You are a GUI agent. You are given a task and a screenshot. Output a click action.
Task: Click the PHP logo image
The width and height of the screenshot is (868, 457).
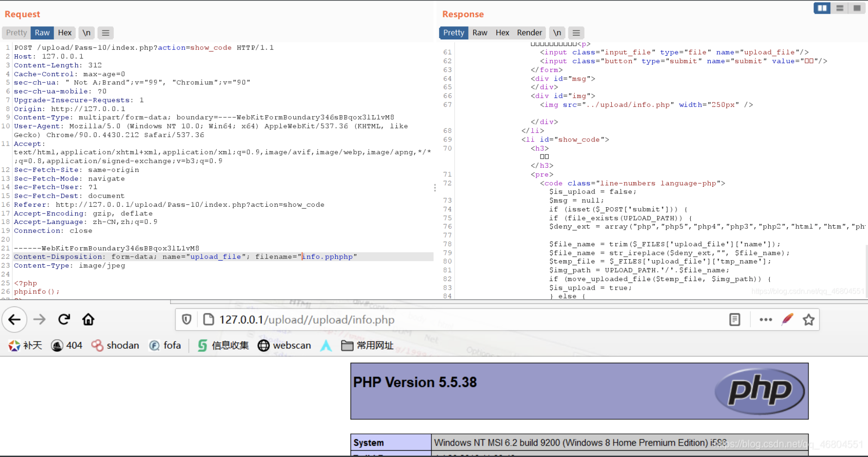click(760, 391)
